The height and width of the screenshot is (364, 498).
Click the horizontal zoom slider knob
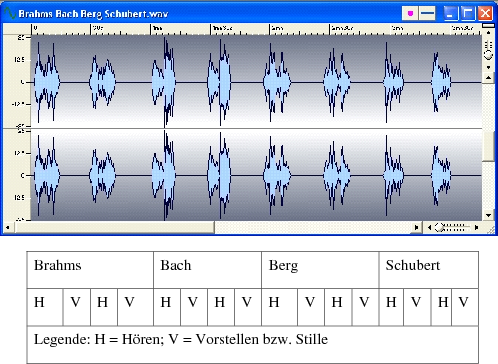tap(439, 227)
